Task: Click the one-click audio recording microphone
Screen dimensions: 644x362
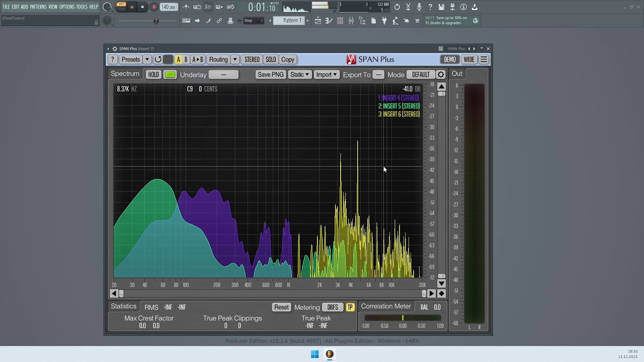Action: pyautogui.click(x=419, y=7)
